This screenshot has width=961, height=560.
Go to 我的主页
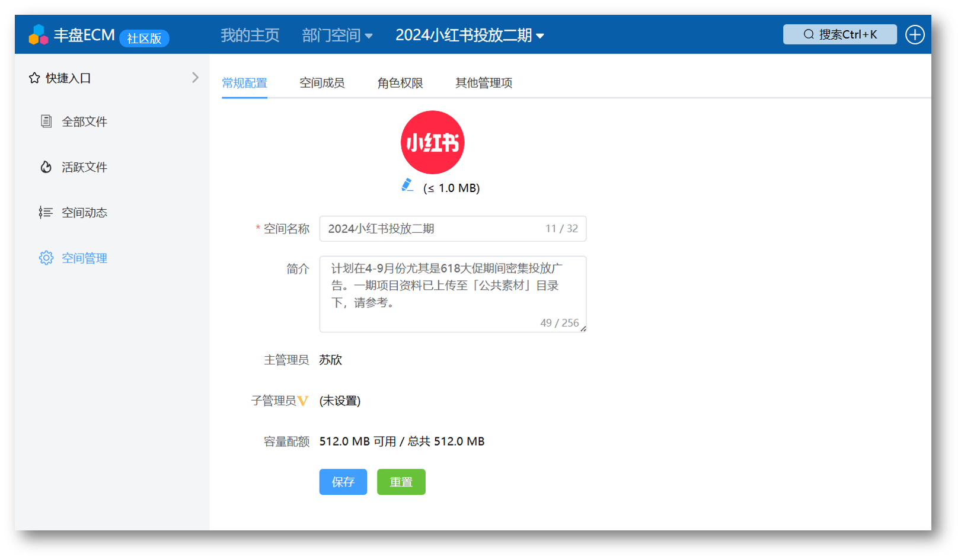(x=250, y=35)
